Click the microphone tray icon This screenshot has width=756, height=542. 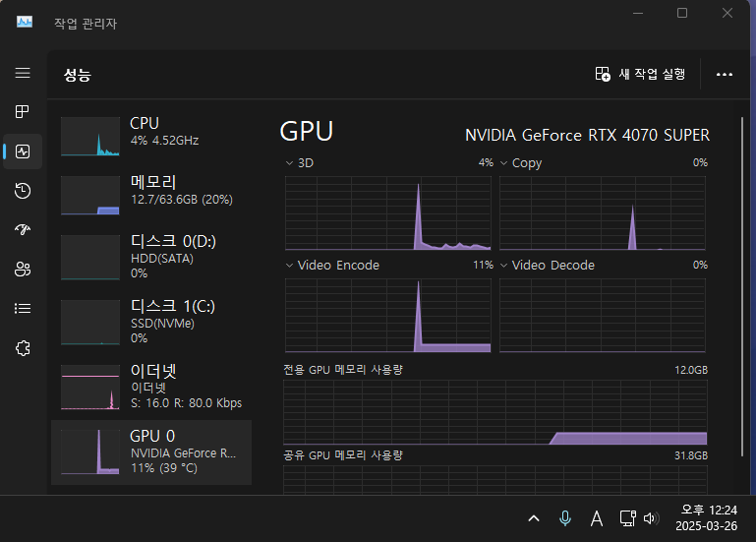565,518
